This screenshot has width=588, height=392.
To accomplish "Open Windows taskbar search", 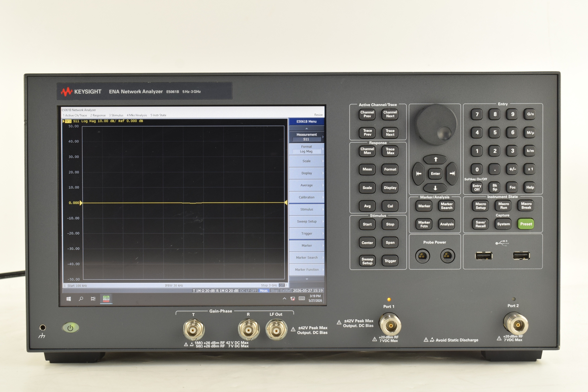I will [x=81, y=299].
